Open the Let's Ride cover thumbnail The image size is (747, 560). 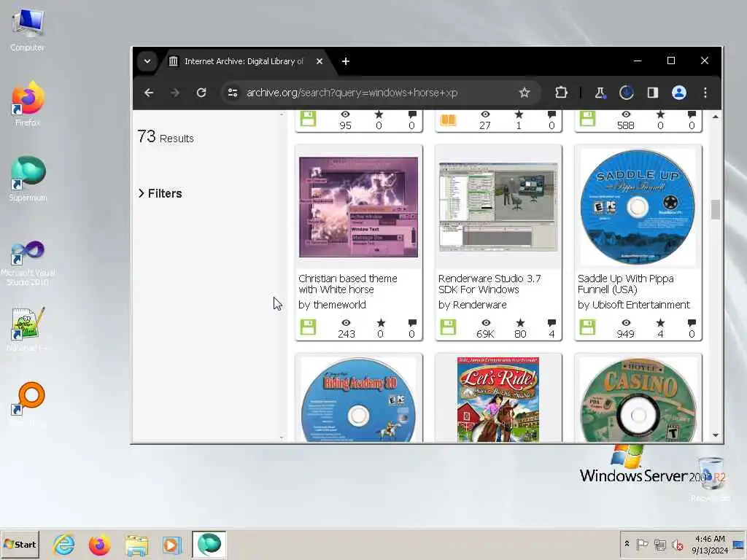[498, 399]
